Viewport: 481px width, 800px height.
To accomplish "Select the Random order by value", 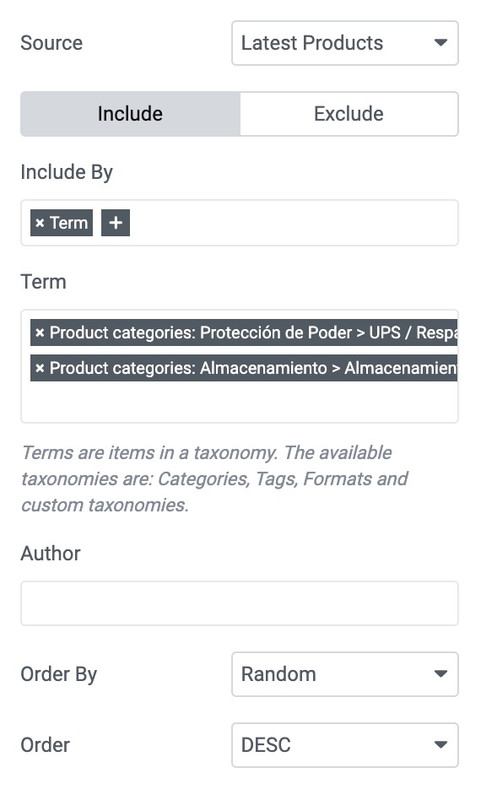I will (279, 674).
